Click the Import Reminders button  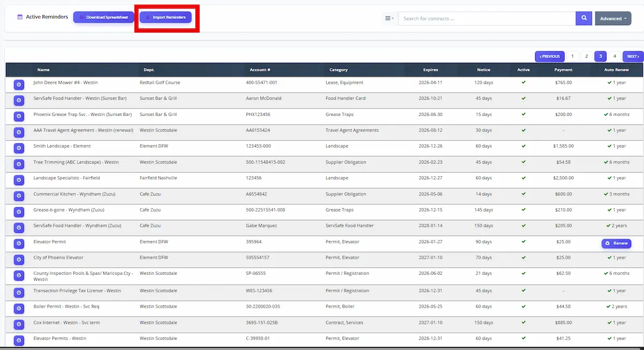coord(165,17)
